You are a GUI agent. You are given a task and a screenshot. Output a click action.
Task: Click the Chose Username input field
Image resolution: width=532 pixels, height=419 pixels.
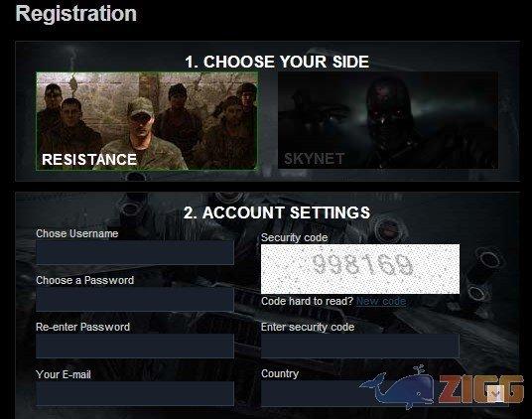[x=135, y=253]
